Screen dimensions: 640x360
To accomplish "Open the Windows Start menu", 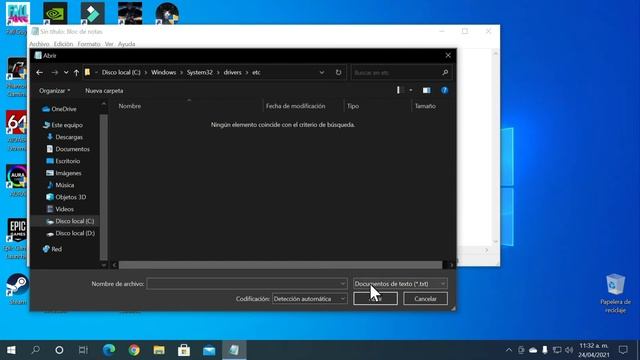I will (x=11, y=350).
